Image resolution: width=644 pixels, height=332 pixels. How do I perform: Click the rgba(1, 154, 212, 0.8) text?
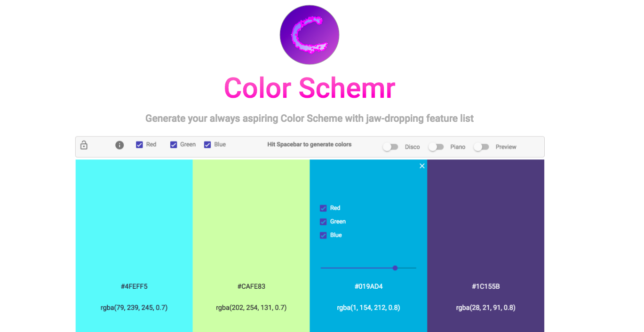(x=368, y=308)
